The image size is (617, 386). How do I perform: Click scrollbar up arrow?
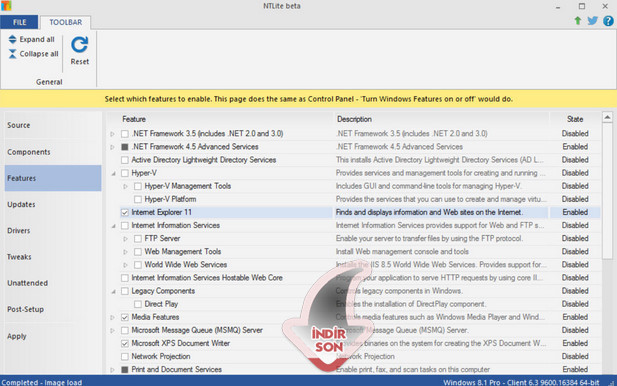tap(607, 117)
